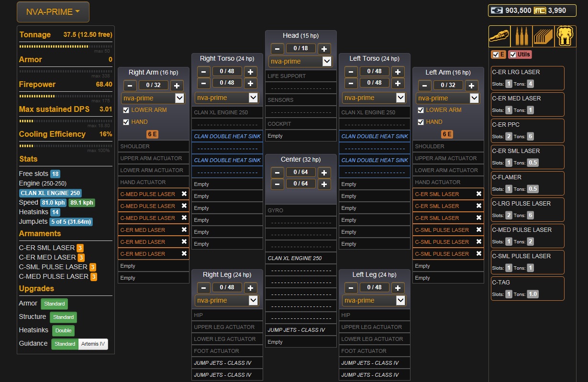
Task: Increase Head armor with plus button
Action: [x=324, y=48]
